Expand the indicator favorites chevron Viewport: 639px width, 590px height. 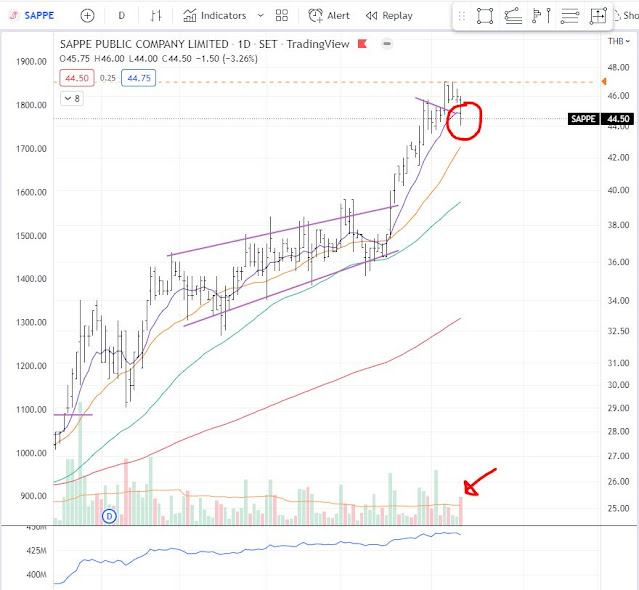(x=260, y=15)
